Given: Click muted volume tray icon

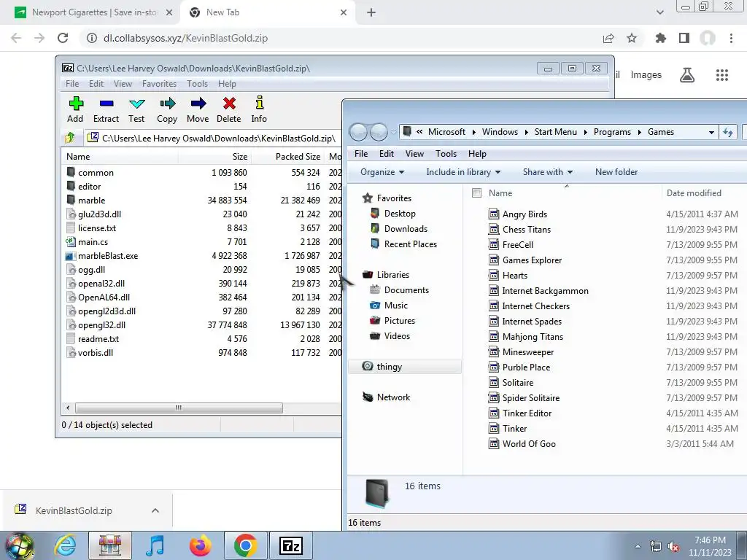Looking at the screenshot, I should (x=673, y=547).
